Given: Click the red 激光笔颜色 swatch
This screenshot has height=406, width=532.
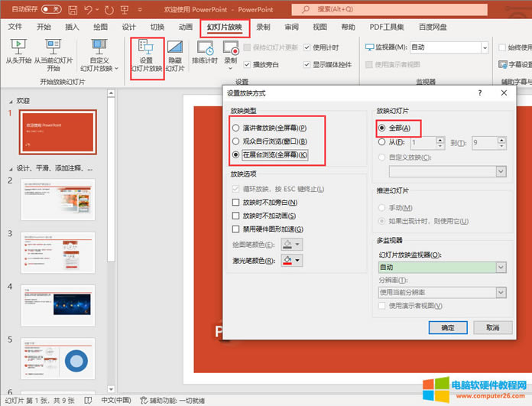Looking at the screenshot, I should coord(287,260).
